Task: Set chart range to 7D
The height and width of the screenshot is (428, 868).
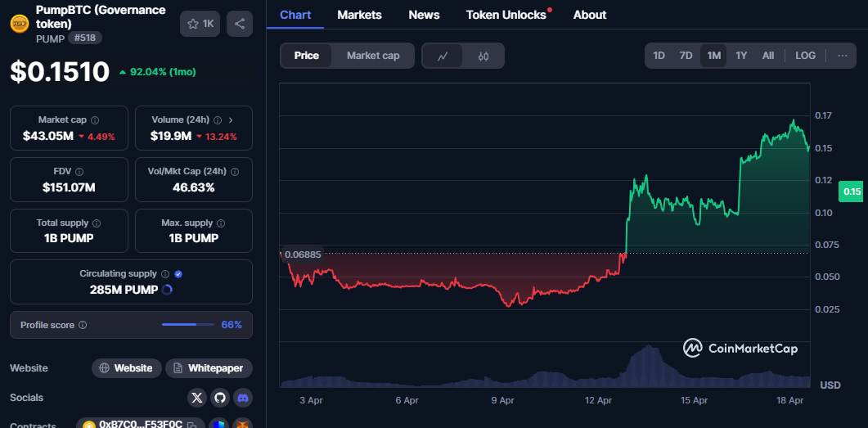Action: (x=686, y=56)
